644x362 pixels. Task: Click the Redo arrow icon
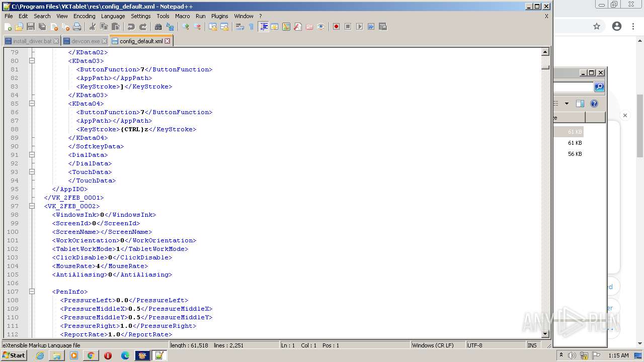(x=143, y=27)
